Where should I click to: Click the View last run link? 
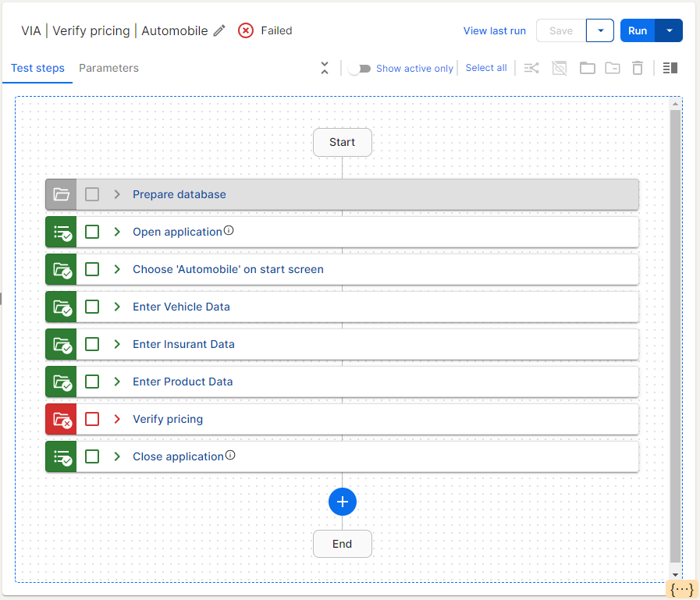(x=494, y=30)
